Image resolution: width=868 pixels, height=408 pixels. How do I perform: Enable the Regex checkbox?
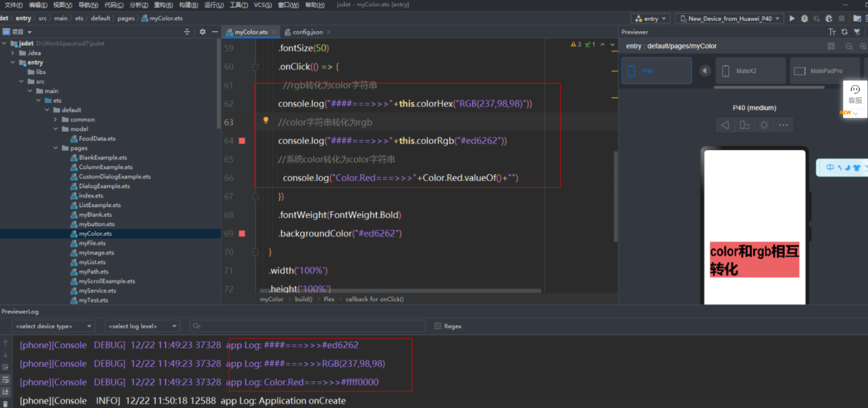point(438,326)
